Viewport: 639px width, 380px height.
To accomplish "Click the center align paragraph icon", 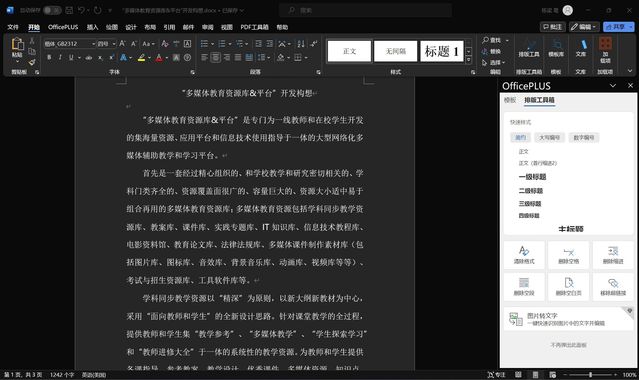I will coord(216,57).
